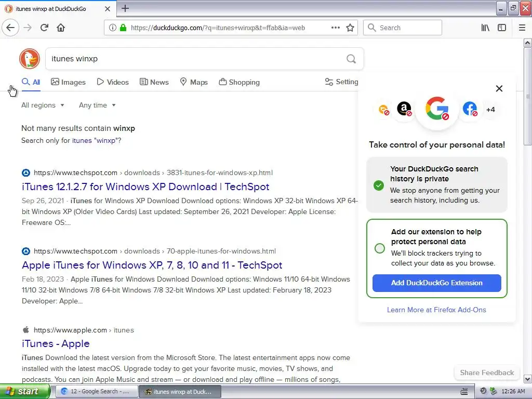This screenshot has height=399, width=532.
Task: Select itunes winxp at Duck taskbar button
Action: [x=180, y=392]
